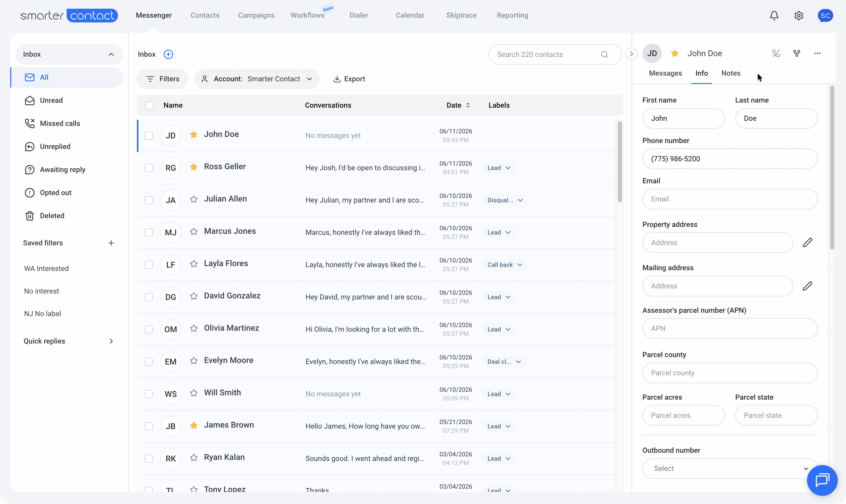This screenshot has width=846, height=504.
Task: Open settings gear in top bar
Action: (799, 15)
